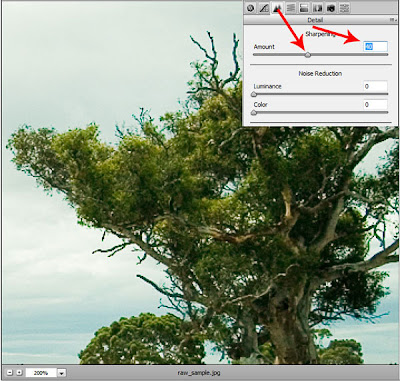
Task: Click the Color value field
Action: (x=375, y=105)
